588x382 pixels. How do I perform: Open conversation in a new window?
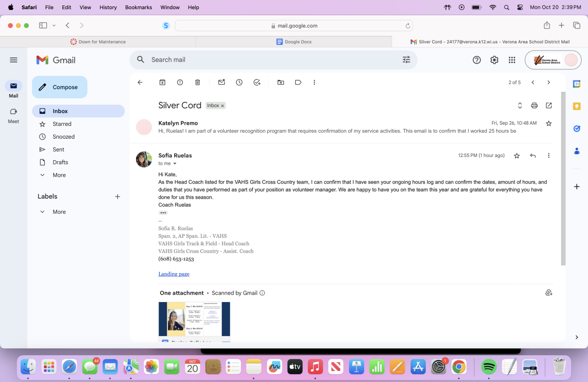[548, 105]
